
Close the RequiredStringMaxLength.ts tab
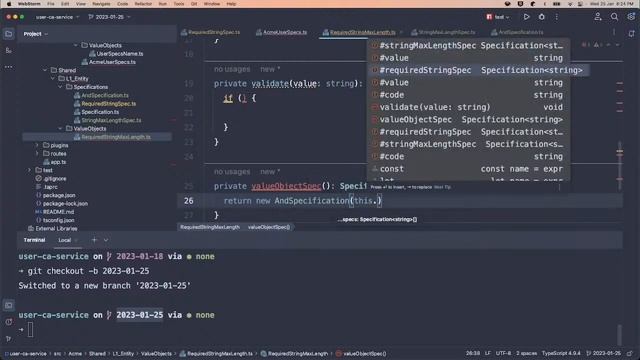click(x=401, y=32)
